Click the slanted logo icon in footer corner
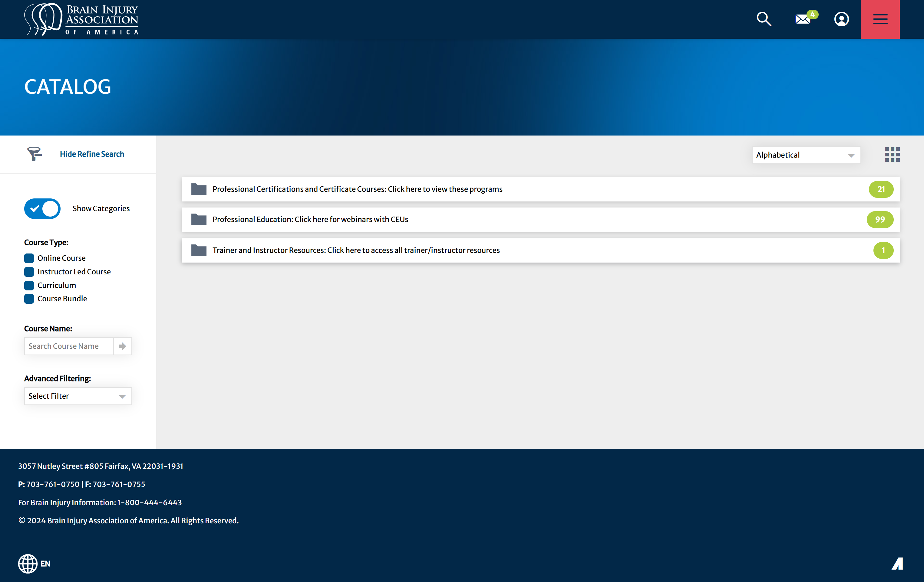Screen dimensions: 924x582 897,564
